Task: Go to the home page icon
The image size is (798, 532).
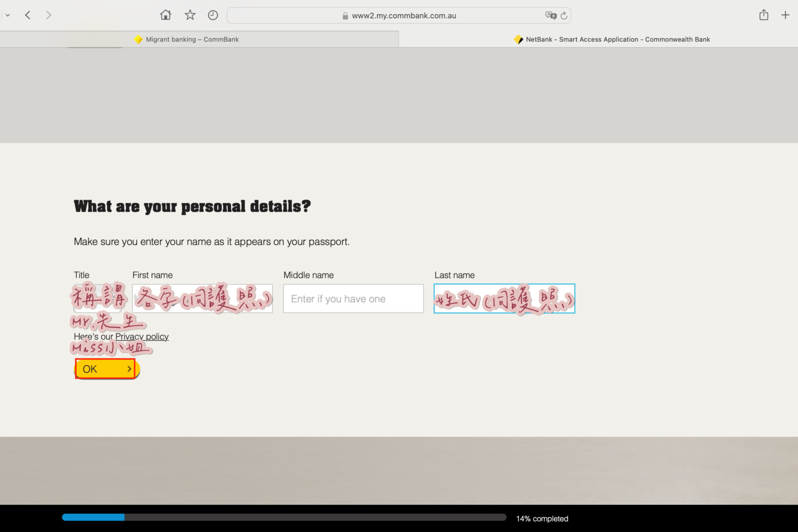Action: tap(165, 15)
